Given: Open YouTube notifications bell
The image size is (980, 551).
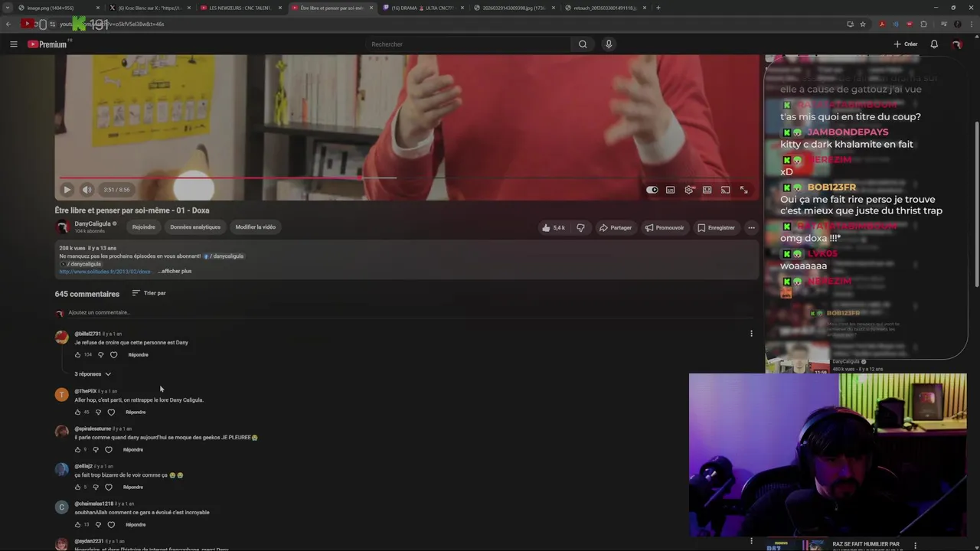Looking at the screenshot, I should coord(934,44).
